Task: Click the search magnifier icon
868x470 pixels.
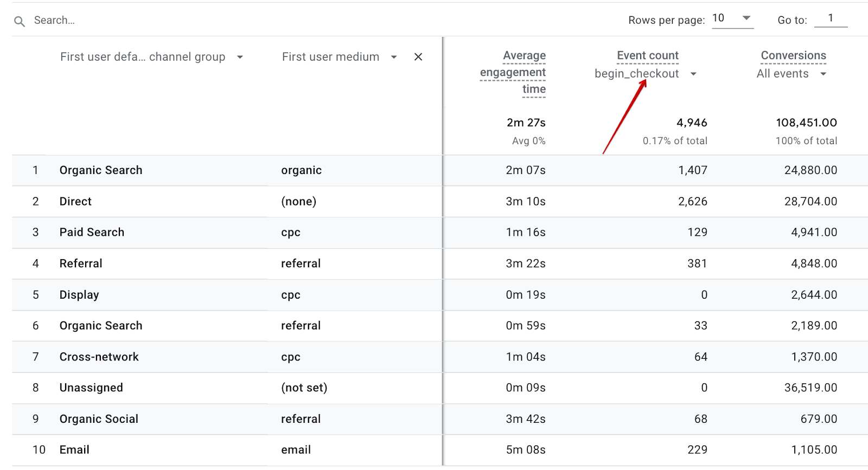Action: [x=20, y=21]
